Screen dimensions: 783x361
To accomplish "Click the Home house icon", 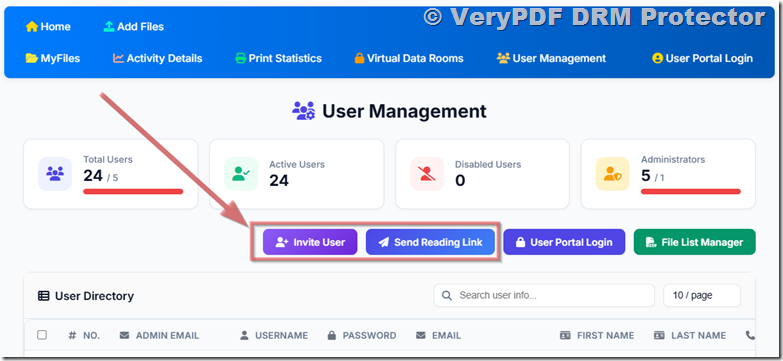I will [32, 27].
